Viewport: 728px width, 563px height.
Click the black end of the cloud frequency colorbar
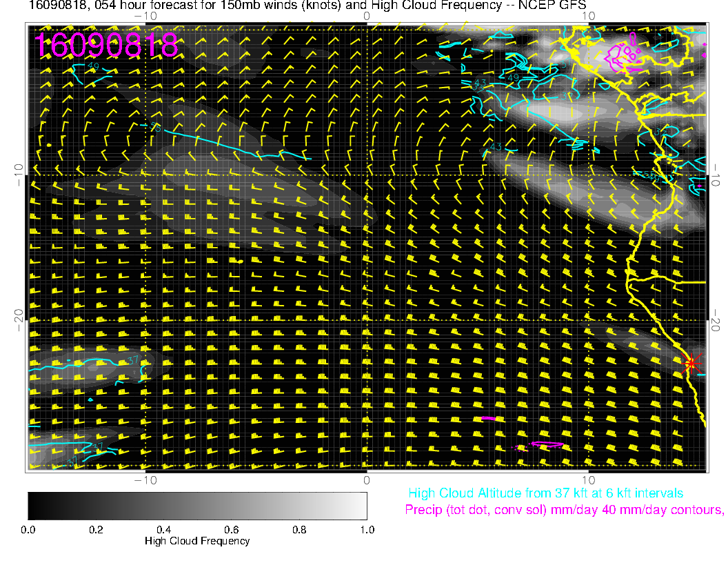coord(34,506)
